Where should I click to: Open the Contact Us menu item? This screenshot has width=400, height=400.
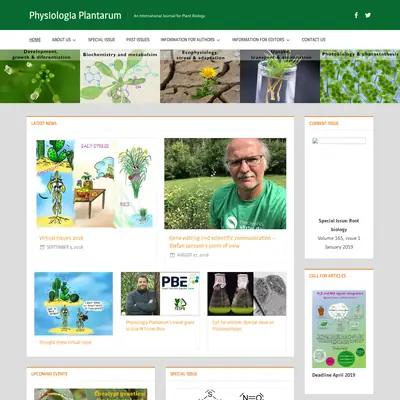[x=313, y=40]
